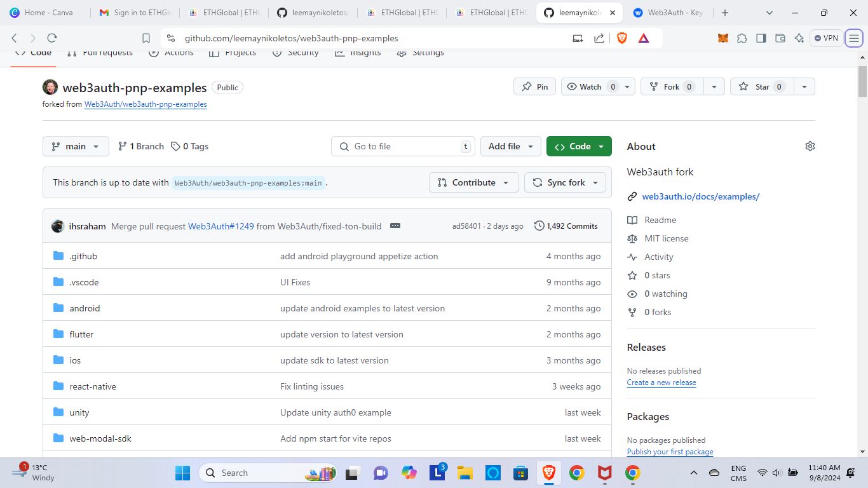Click the Brave Shields lion icon
The image size is (868, 488).
click(621, 38)
